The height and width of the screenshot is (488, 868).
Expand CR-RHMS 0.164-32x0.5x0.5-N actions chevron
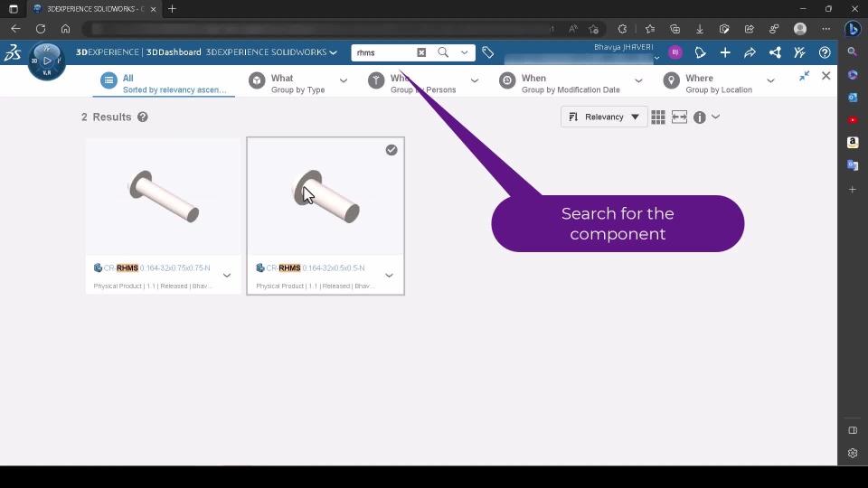coord(389,275)
